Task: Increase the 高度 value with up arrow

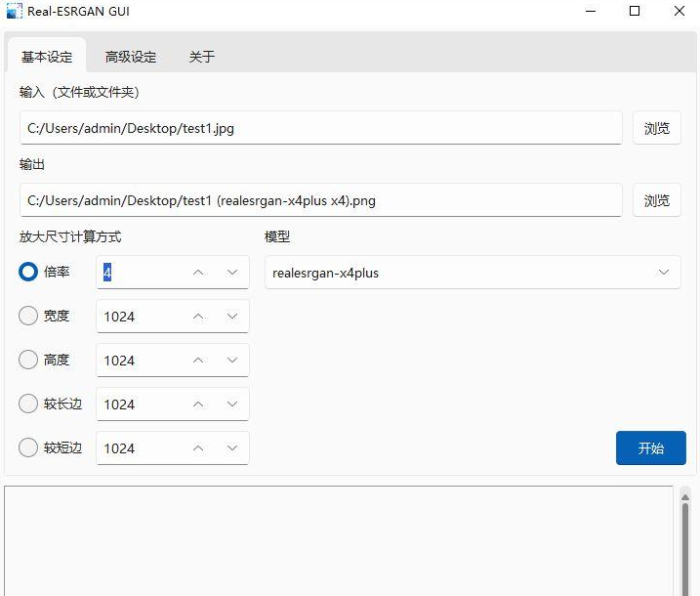Action: tap(198, 361)
